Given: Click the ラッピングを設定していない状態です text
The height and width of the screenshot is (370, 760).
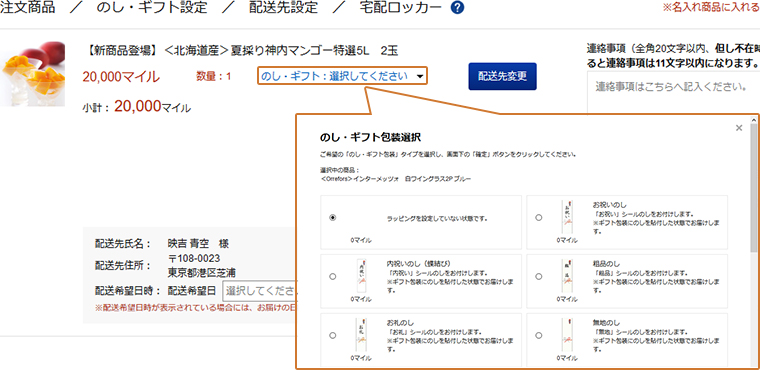Looking at the screenshot, I should coord(437,219).
